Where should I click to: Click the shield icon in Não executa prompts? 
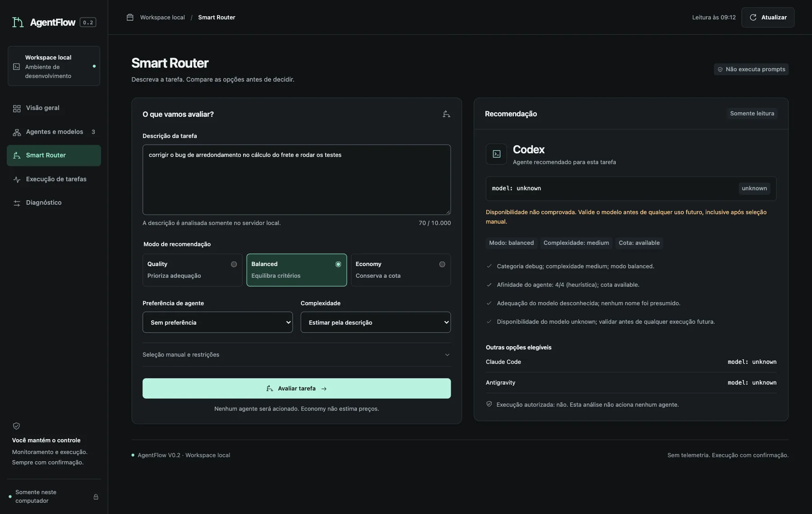(720, 69)
